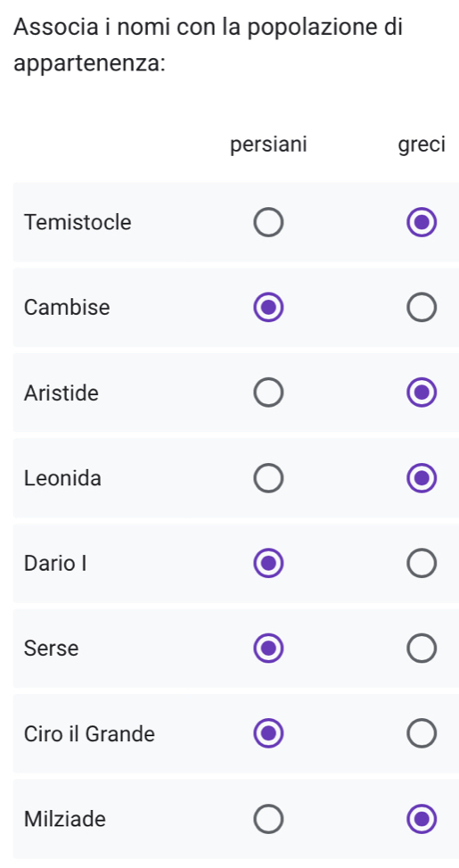Mark Milziade as persiani
This screenshot has height=868, width=459.
click(269, 819)
